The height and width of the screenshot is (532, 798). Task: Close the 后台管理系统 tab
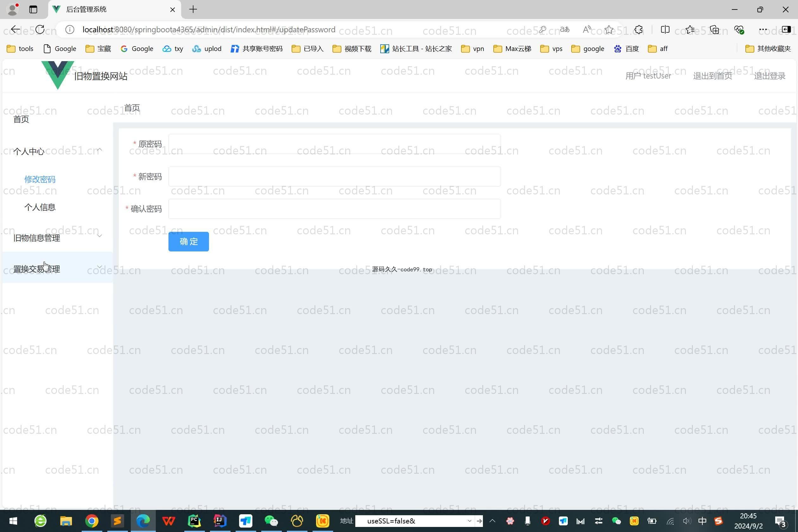[x=172, y=9]
